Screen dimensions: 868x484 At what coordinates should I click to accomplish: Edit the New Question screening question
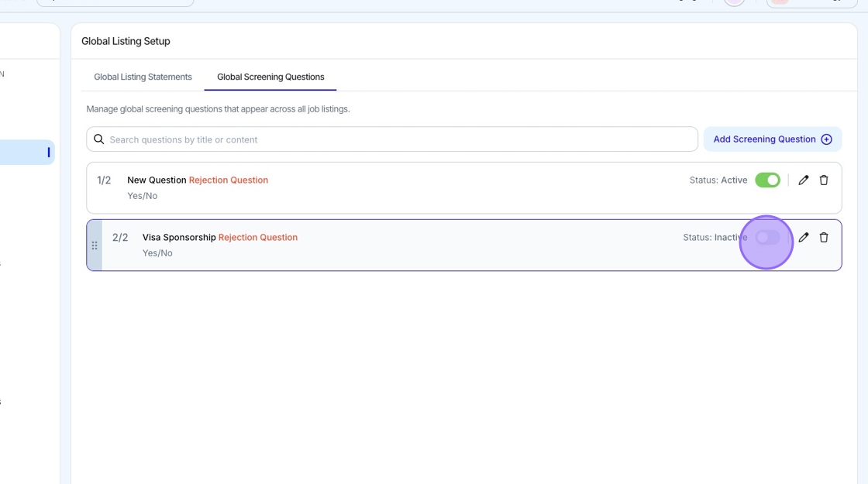pos(803,180)
